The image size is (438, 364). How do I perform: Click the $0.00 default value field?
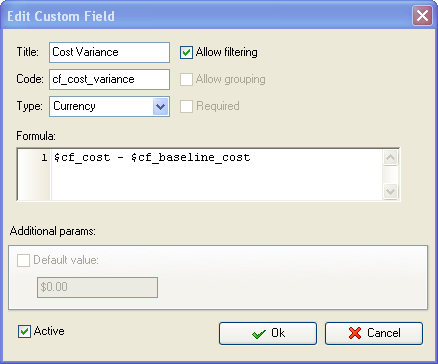97,287
